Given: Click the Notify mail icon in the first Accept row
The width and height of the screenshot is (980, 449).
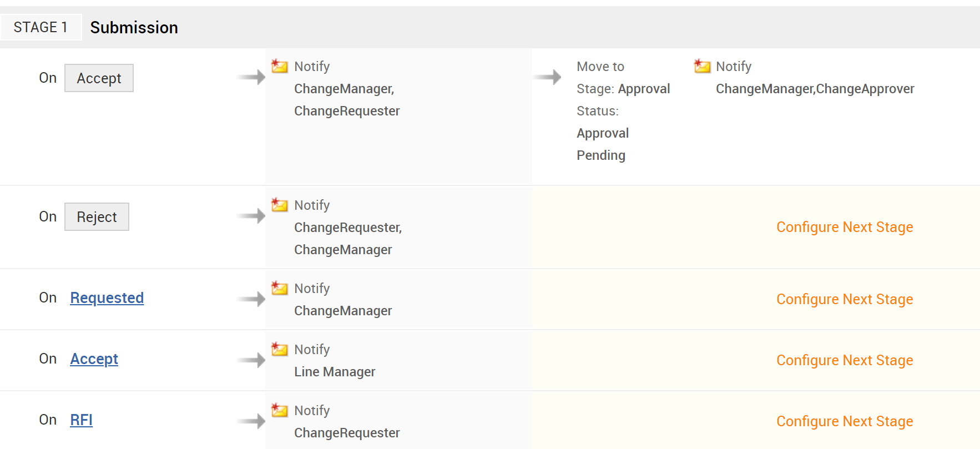Looking at the screenshot, I should click(x=280, y=67).
